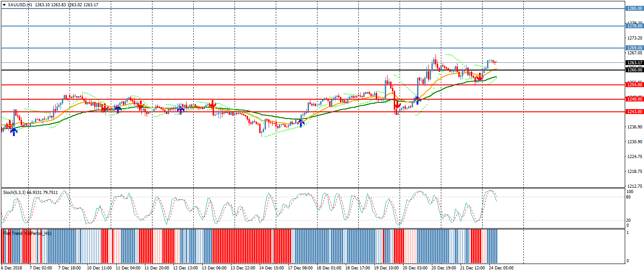Viewport: 644px width, 273px height.
Task: Click the current price tag 1263.17
Action: (x=634, y=63)
